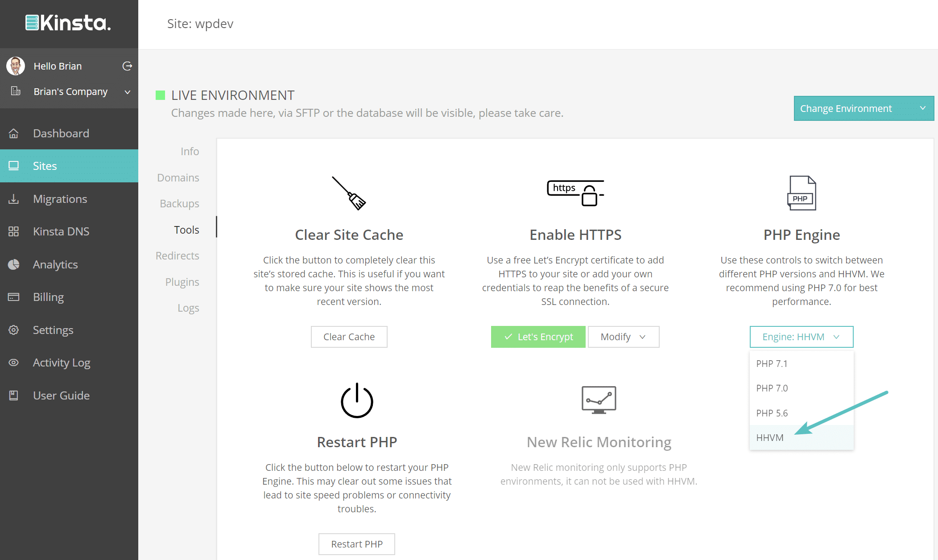Click the New Relic Monitoring heading
This screenshot has width=938, height=560.
[599, 442]
